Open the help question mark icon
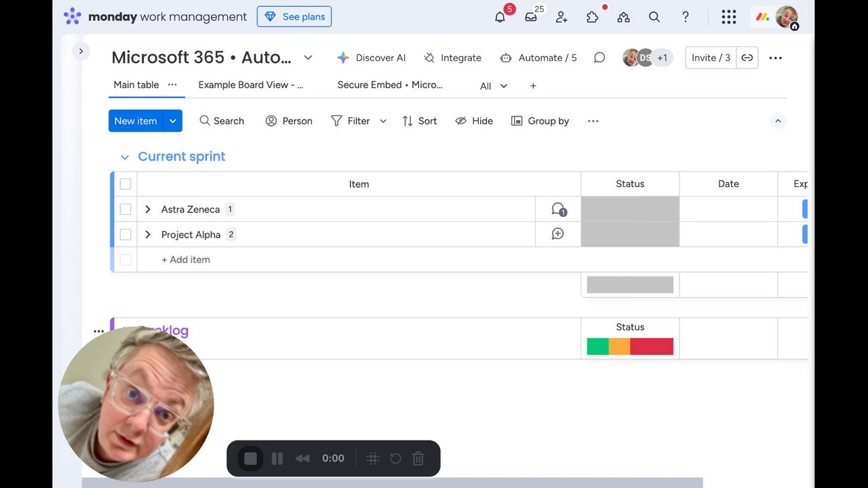 [686, 17]
